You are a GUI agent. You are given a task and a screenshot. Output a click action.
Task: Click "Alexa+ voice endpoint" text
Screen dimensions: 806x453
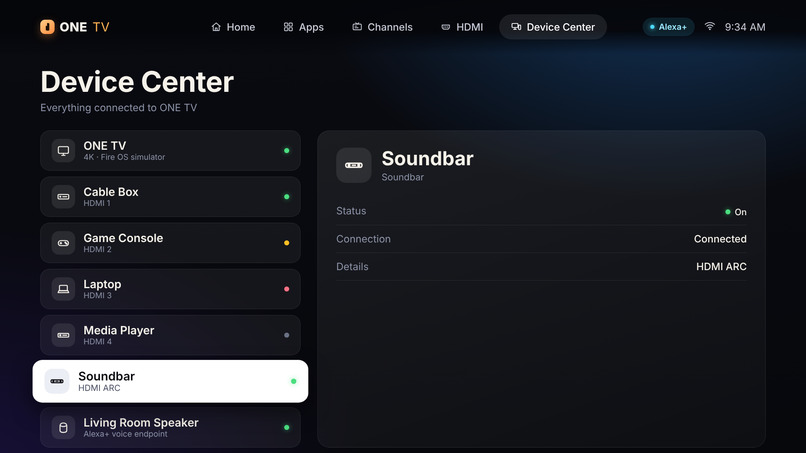[125, 434]
